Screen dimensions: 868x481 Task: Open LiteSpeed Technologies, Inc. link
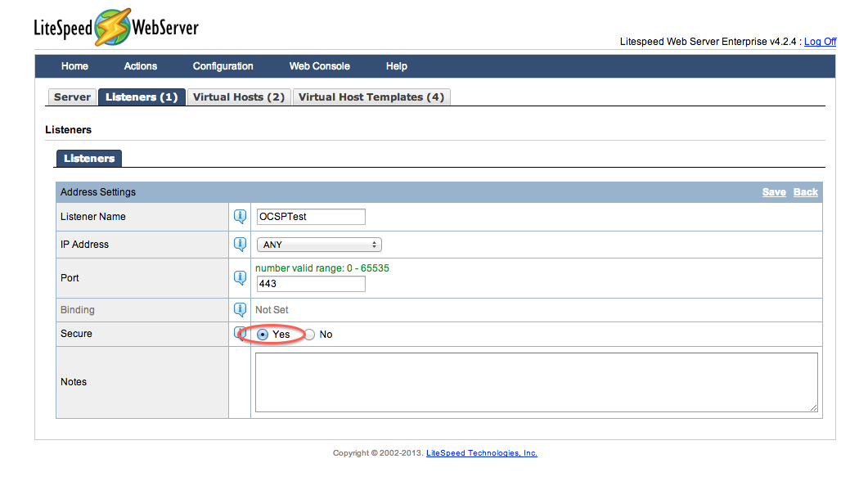[x=482, y=452]
